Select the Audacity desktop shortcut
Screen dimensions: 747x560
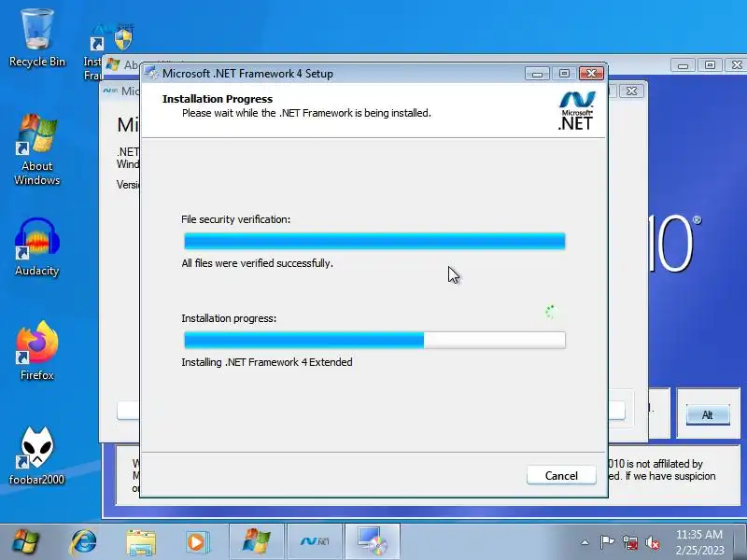click(37, 247)
